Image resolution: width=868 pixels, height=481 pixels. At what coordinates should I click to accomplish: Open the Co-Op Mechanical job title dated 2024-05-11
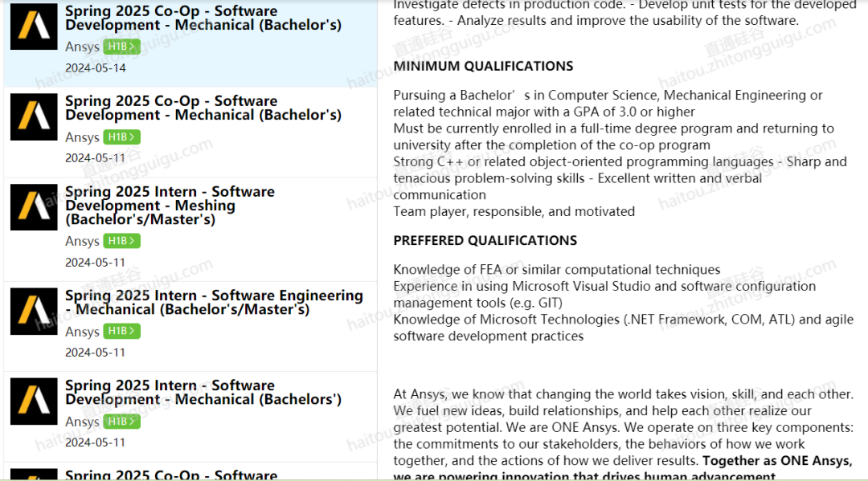[x=203, y=108]
